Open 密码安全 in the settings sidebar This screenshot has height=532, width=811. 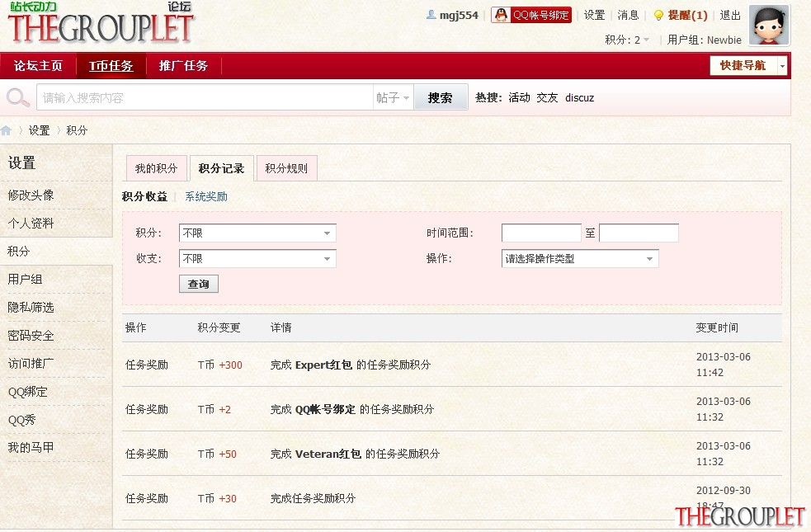(x=31, y=336)
